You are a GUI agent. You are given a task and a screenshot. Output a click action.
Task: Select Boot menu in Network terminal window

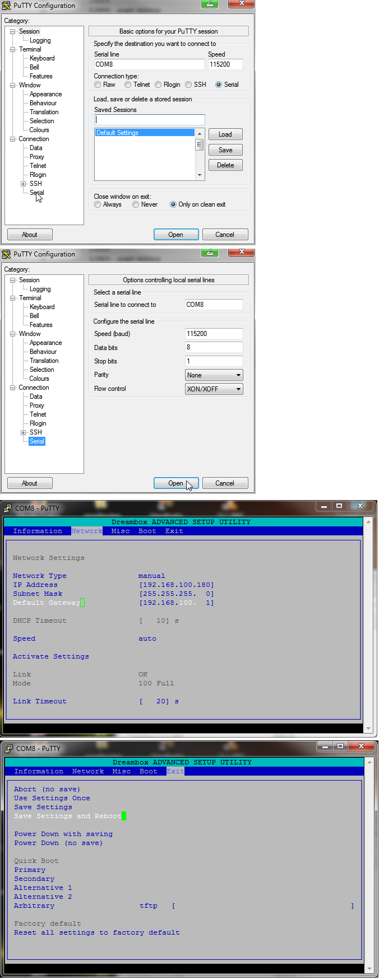pyautogui.click(x=147, y=531)
